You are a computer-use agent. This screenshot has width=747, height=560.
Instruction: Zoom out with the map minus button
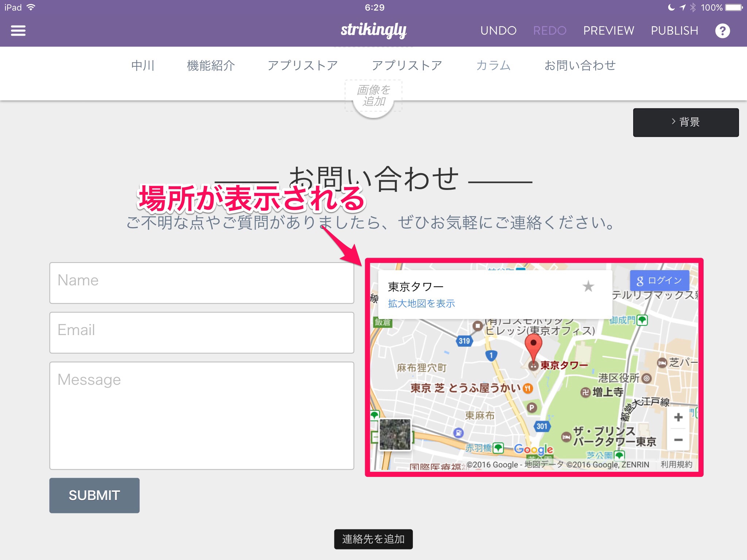pyautogui.click(x=678, y=440)
